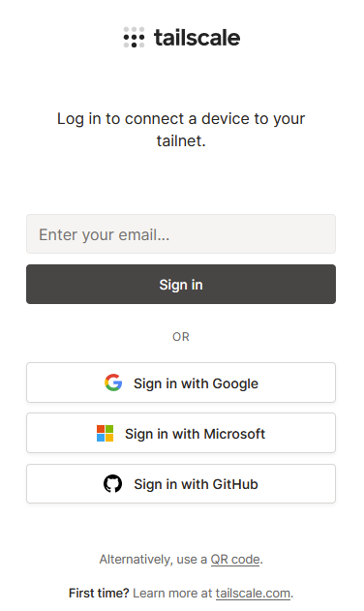Click the OR divider text
Screen dimensions: 364x611
click(x=181, y=337)
